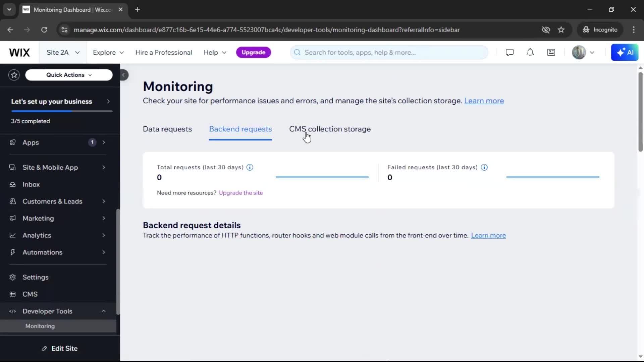This screenshot has height=362, width=644.
Task: Click the address bar URL
Action: pos(267,30)
